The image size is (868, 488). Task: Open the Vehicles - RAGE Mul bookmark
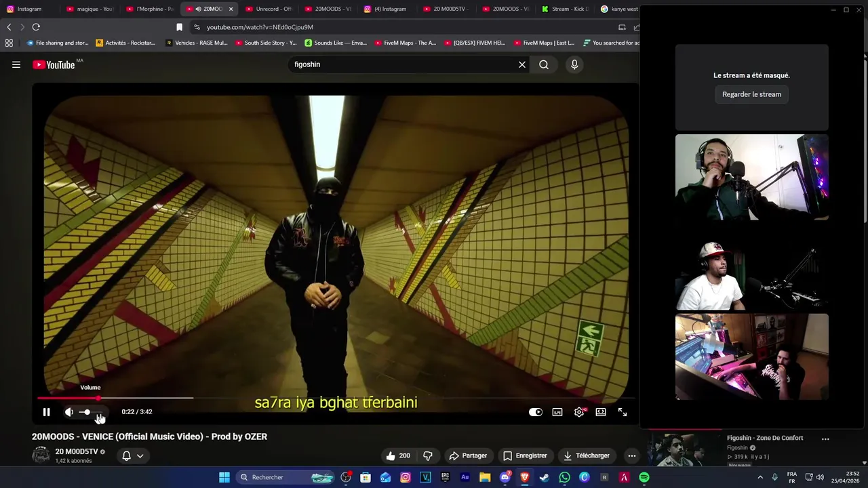click(x=197, y=43)
